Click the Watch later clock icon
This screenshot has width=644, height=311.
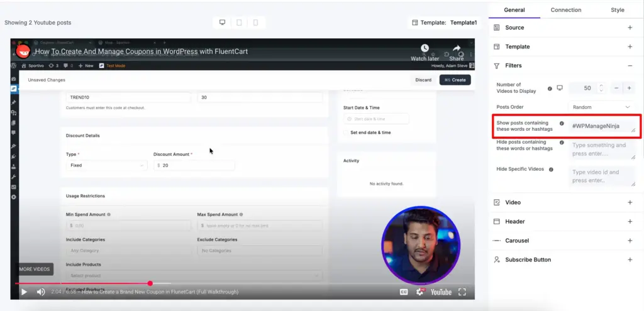425,48
